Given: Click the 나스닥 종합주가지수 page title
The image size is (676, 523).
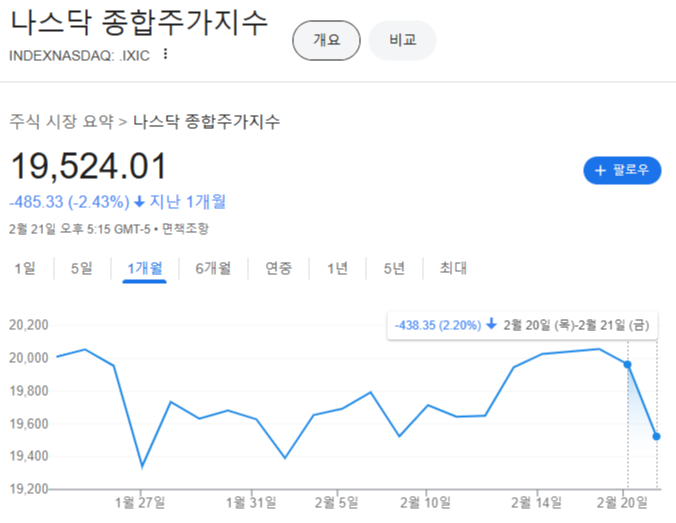Looking at the screenshot, I should click(139, 22).
